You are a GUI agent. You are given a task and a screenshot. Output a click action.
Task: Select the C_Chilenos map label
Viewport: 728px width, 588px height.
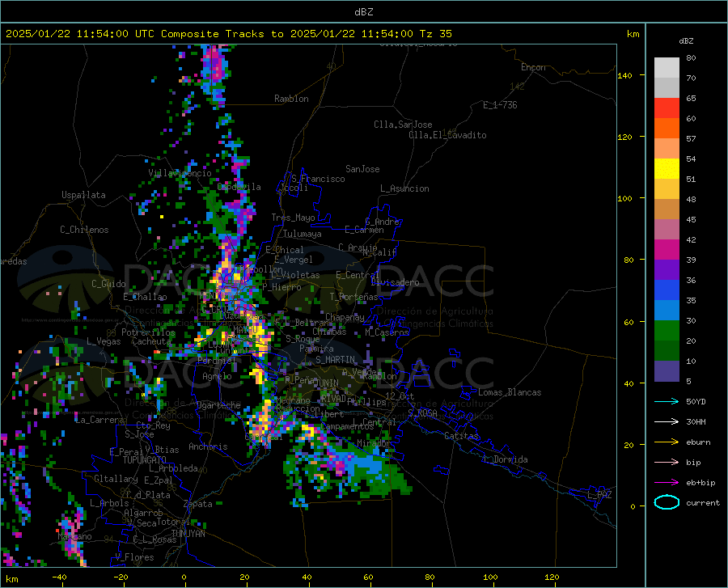tap(84, 230)
